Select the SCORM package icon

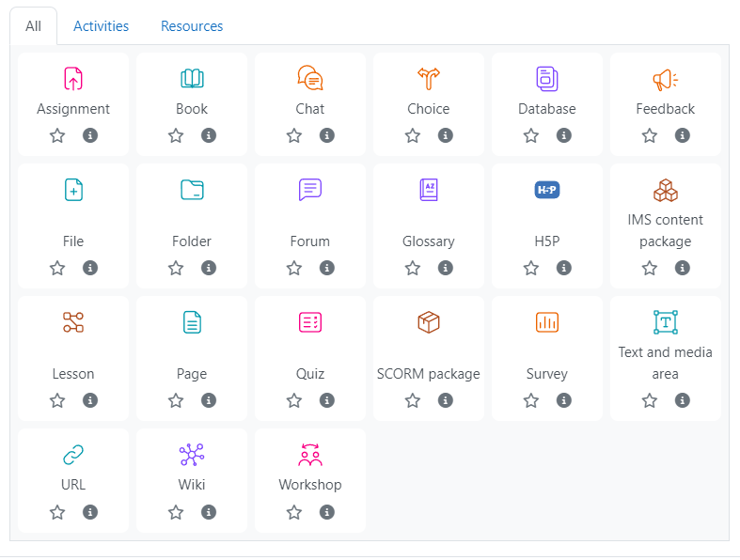[x=429, y=322]
